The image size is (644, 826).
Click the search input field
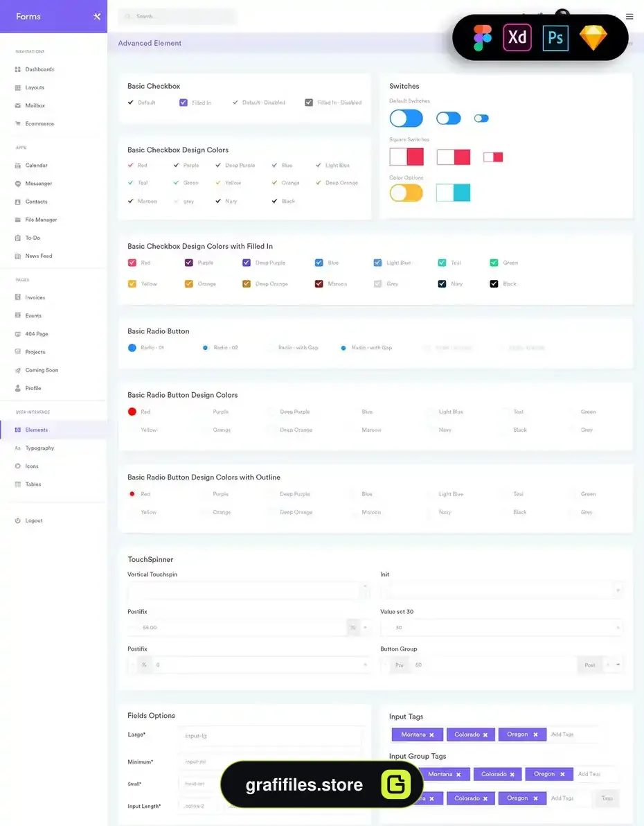pos(177,17)
